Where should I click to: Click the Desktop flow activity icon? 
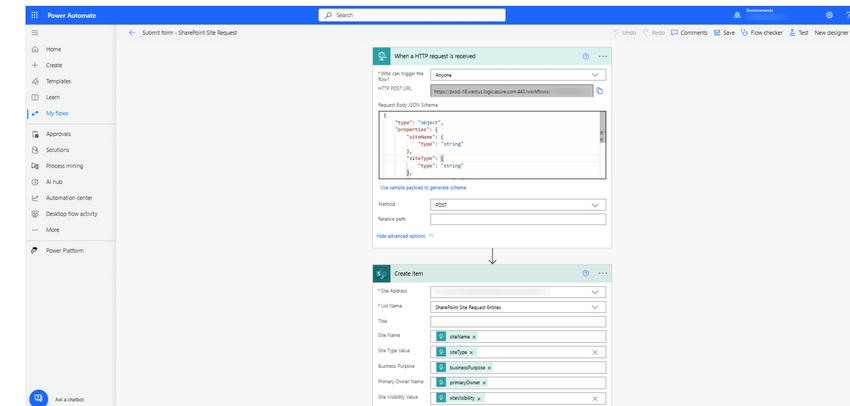[35, 214]
